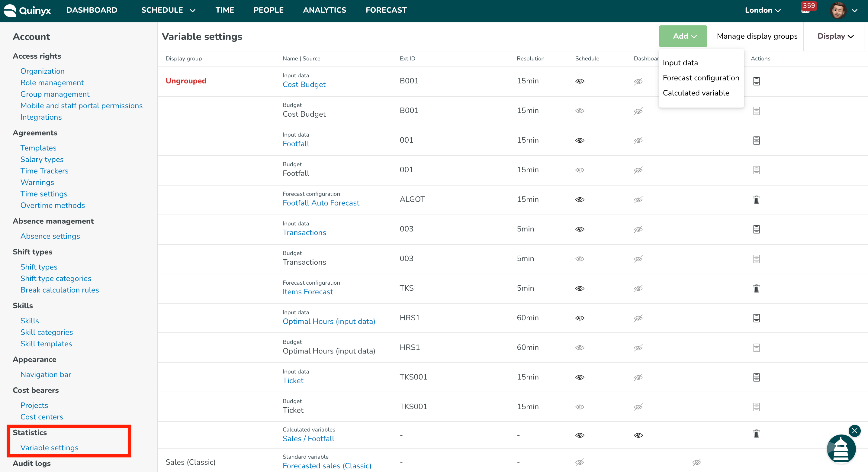The height and width of the screenshot is (472, 868).
Task: Toggle Dashboard visibility for Footfall Auto Forecast
Action: click(x=638, y=200)
